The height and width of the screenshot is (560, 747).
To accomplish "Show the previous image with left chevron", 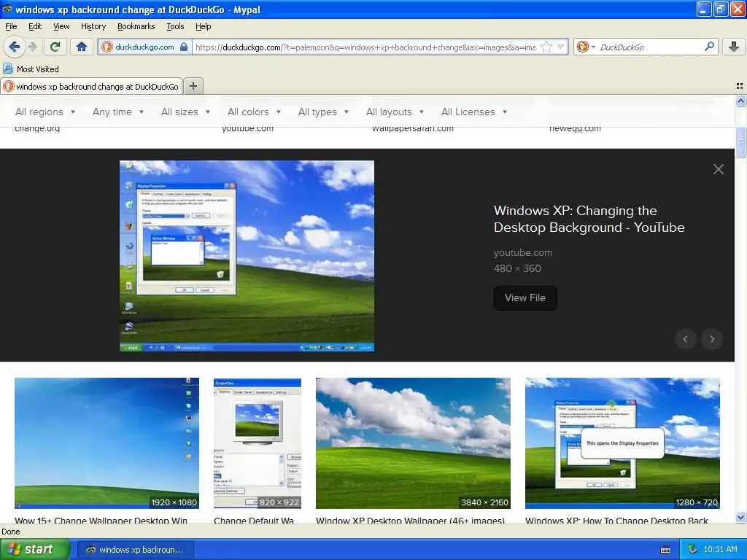I will point(686,339).
